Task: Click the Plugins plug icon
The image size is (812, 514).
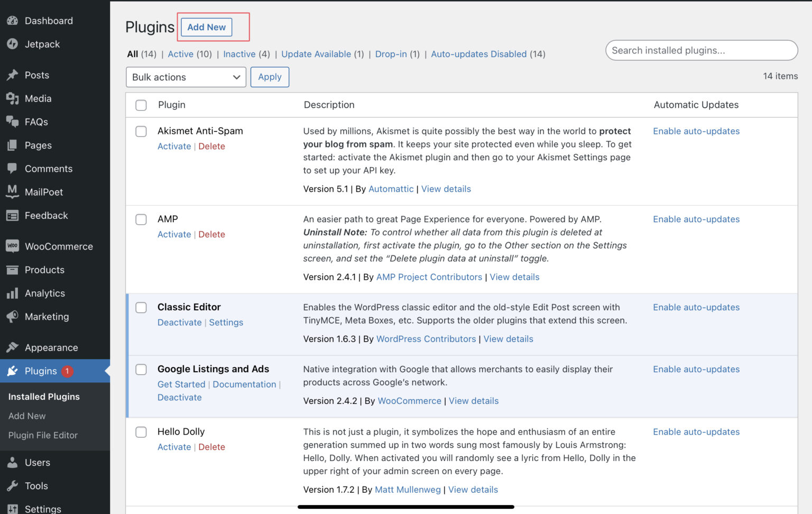Action: point(12,371)
